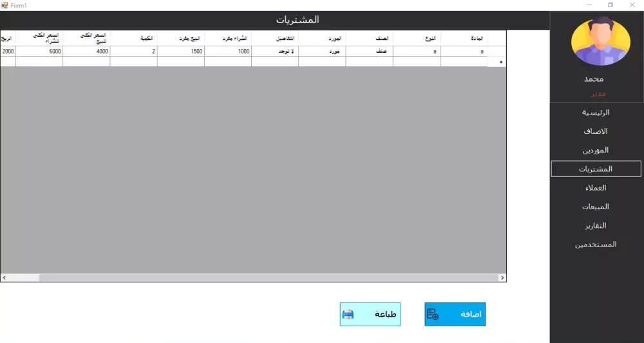This screenshot has height=343, width=644.
Task: Click the السعر الكلي للشراء column header
Action: pos(39,38)
